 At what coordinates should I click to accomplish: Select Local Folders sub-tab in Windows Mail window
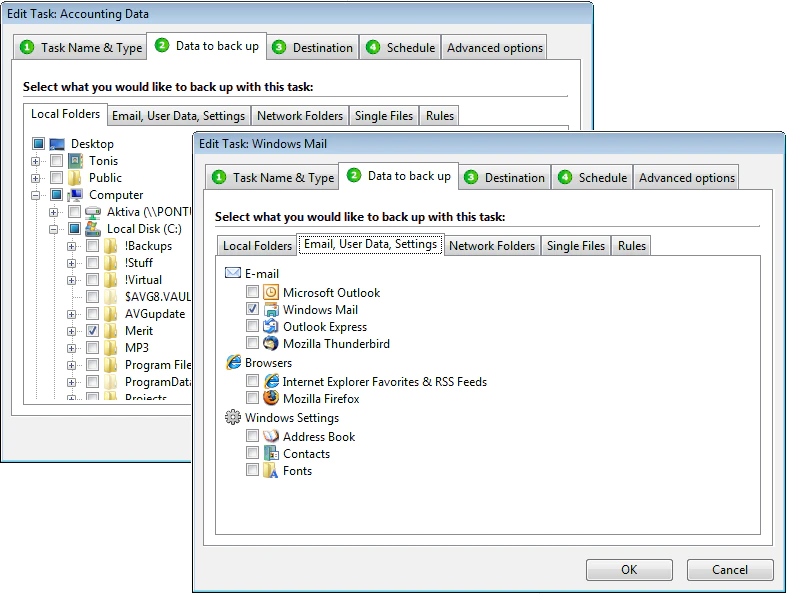click(x=257, y=246)
